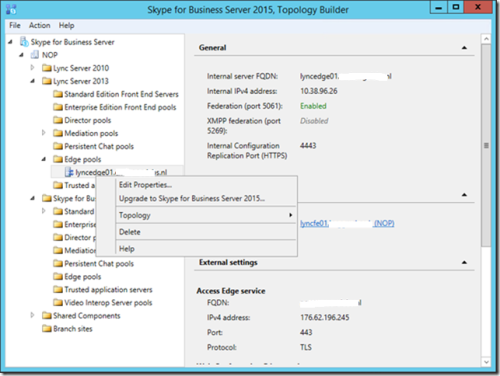Click the scrollbar down arrow
The image size is (500, 376).
coord(486,362)
